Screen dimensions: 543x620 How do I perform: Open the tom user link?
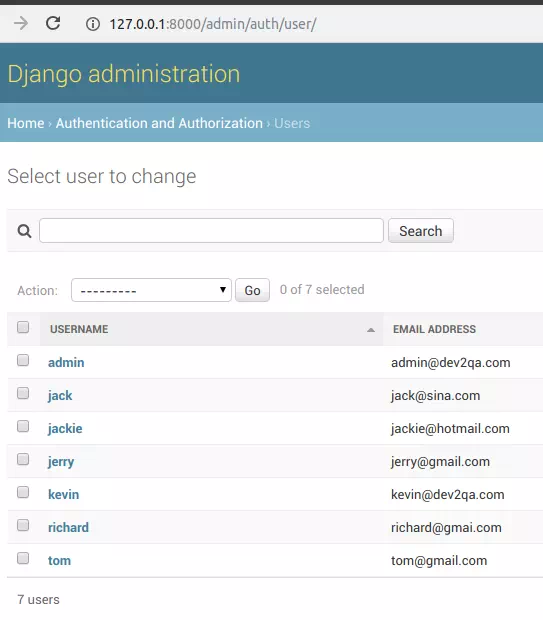pyautogui.click(x=59, y=561)
